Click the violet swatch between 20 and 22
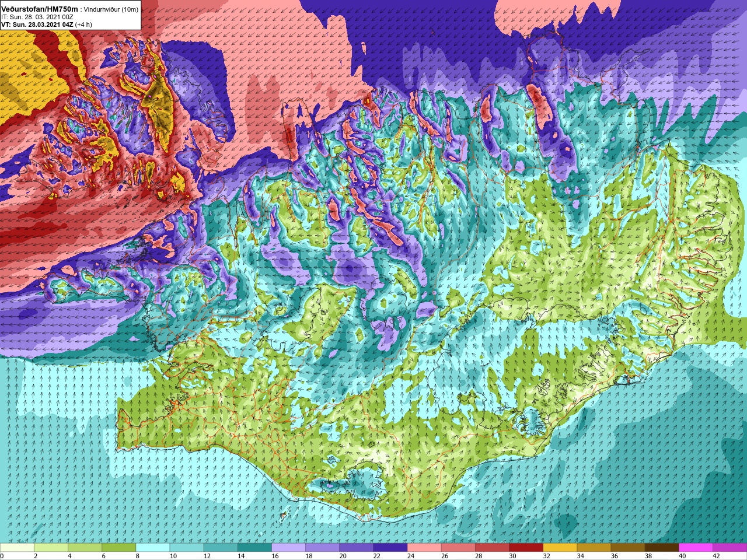The height and width of the screenshot is (560, 747). click(357, 548)
